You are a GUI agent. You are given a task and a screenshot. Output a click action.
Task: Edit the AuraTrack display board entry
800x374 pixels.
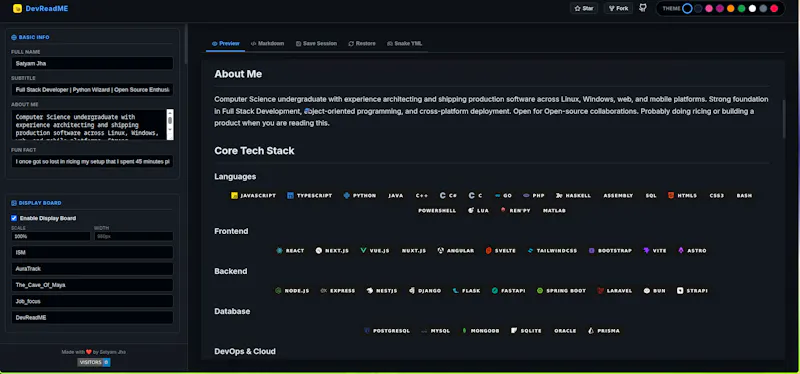pos(92,269)
